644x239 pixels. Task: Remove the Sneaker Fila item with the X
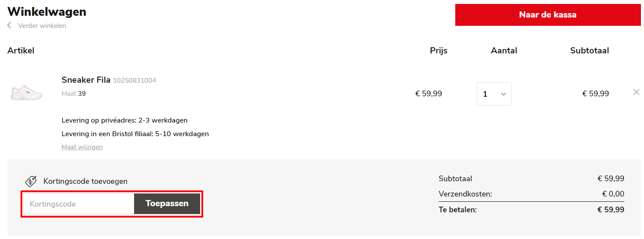pyautogui.click(x=636, y=92)
